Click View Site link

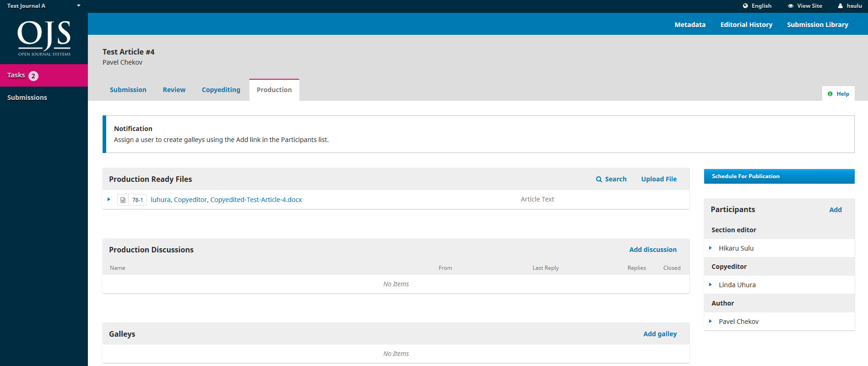click(x=805, y=6)
